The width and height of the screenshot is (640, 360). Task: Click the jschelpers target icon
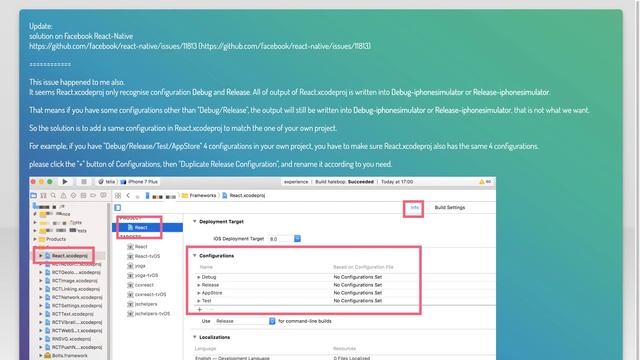click(130, 304)
